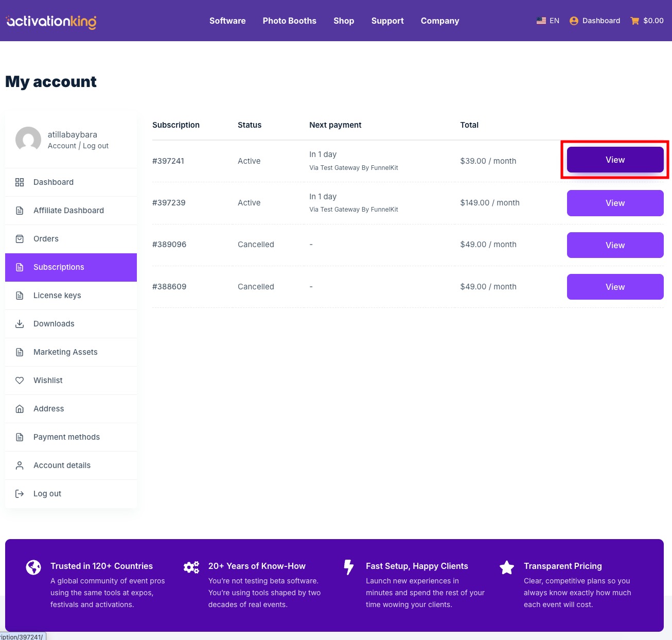View cancelled subscription #389096

[615, 245]
